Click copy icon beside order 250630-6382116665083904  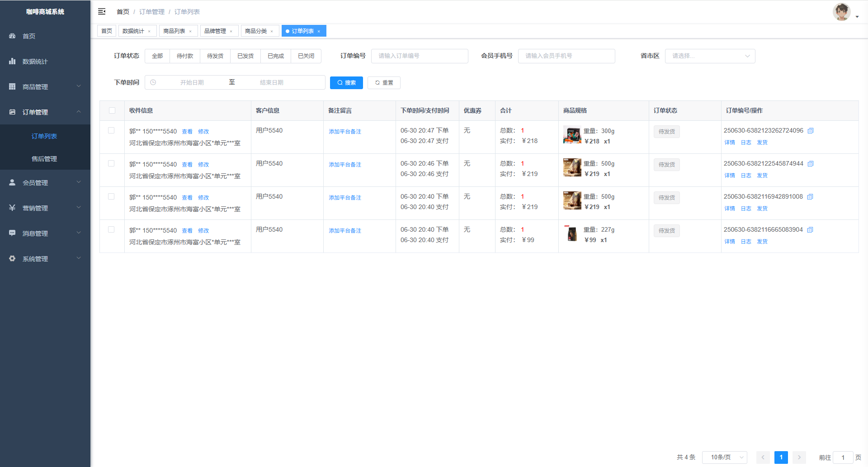[x=810, y=230]
